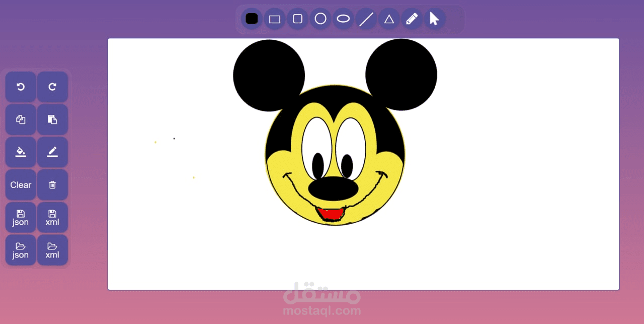644x324 pixels.
Task: Select the Rectangle tool
Action: [274, 19]
